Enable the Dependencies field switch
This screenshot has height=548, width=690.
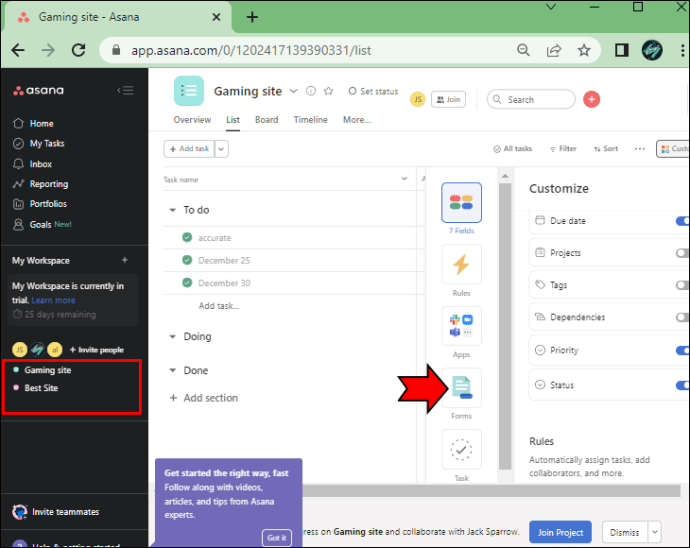coord(683,317)
